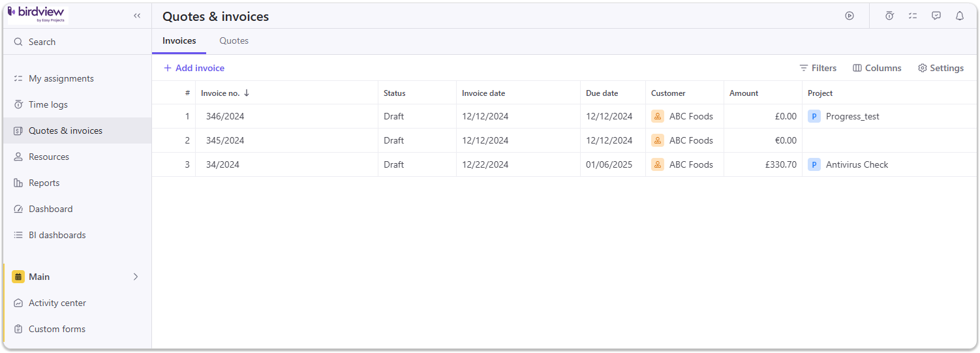This screenshot has width=980, height=353.
Task: Click amount £330.70
Action: click(780, 164)
